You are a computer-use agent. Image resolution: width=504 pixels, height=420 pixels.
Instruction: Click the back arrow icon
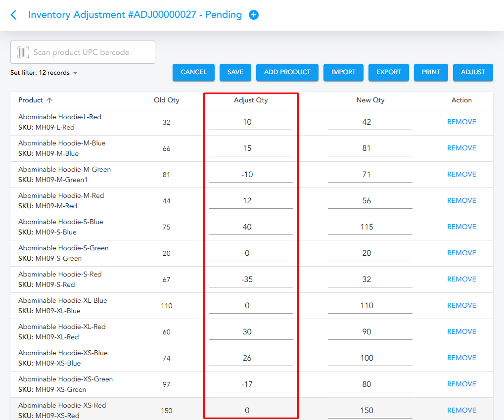pyautogui.click(x=13, y=15)
